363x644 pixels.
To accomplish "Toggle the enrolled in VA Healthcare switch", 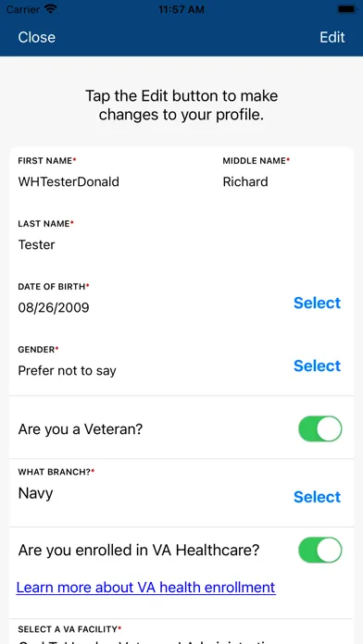I will pyautogui.click(x=319, y=550).
